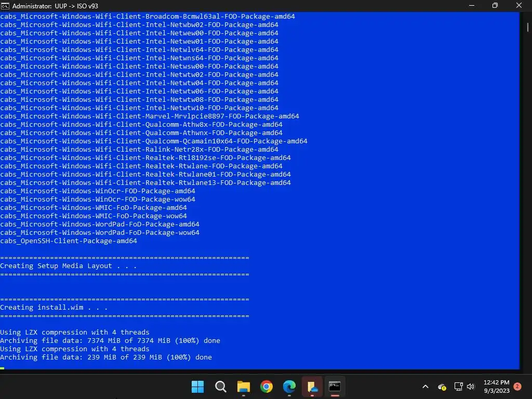Click 'Archiving file data: 239 MiB' line
Image resolution: width=532 pixels, height=399 pixels.
tap(106, 357)
